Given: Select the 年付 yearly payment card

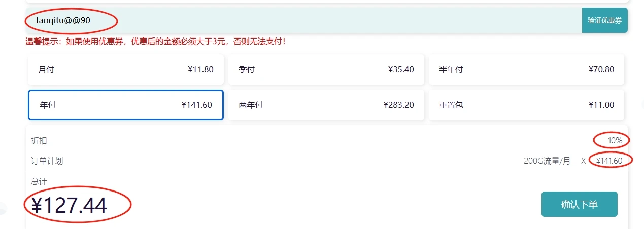Looking at the screenshot, I should pyautogui.click(x=125, y=105).
